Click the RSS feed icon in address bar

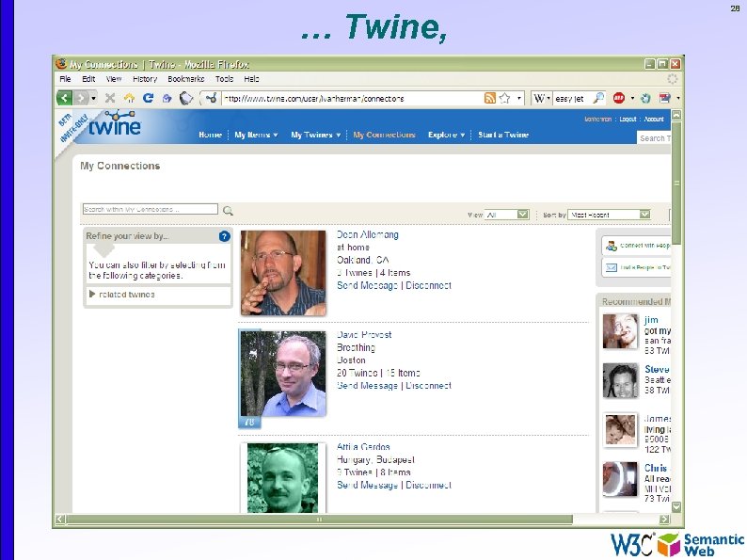click(x=490, y=98)
